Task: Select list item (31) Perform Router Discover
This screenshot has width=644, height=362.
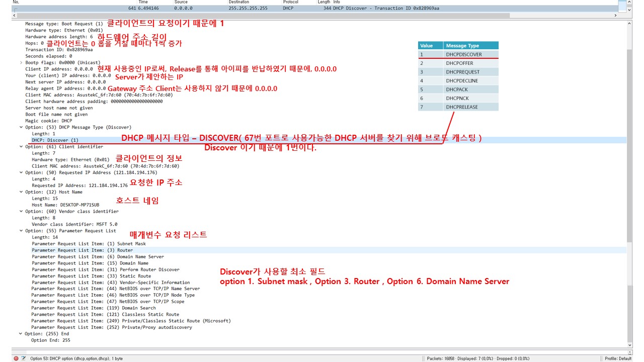Action: click(x=106, y=270)
